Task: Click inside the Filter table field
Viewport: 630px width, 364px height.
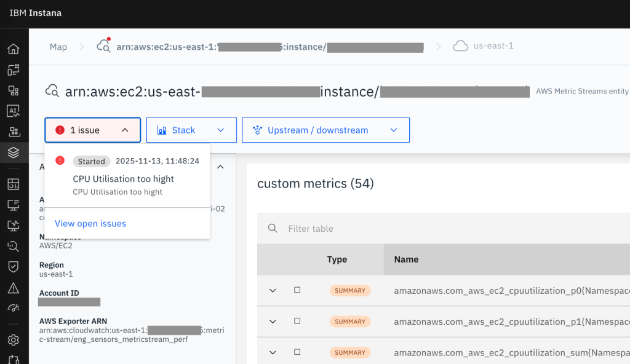Action: pos(332,228)
